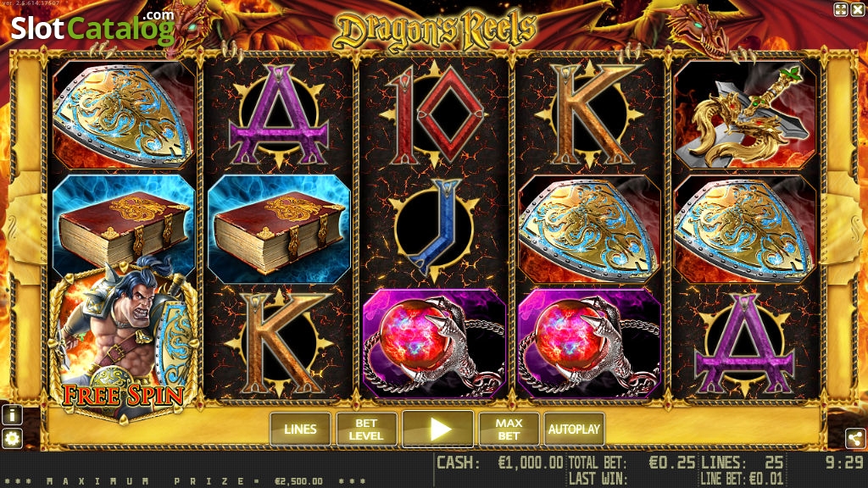This screenshot has width=868, height=488.
Task: Toggle fullscreen mode icon
Action: point(840,8)
